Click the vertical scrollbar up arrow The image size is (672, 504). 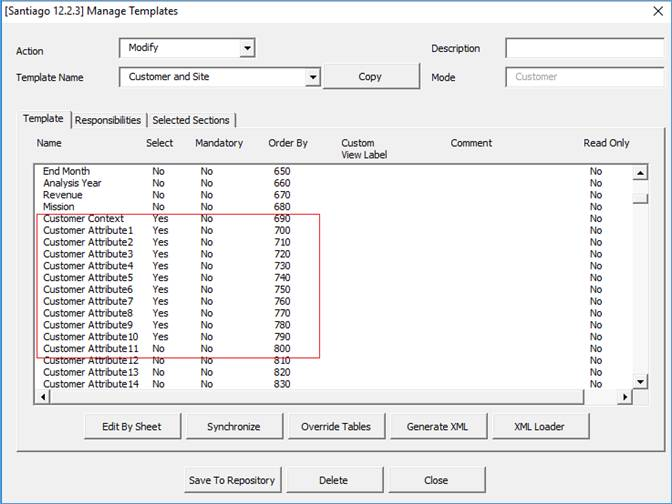(x=640, y=172)
